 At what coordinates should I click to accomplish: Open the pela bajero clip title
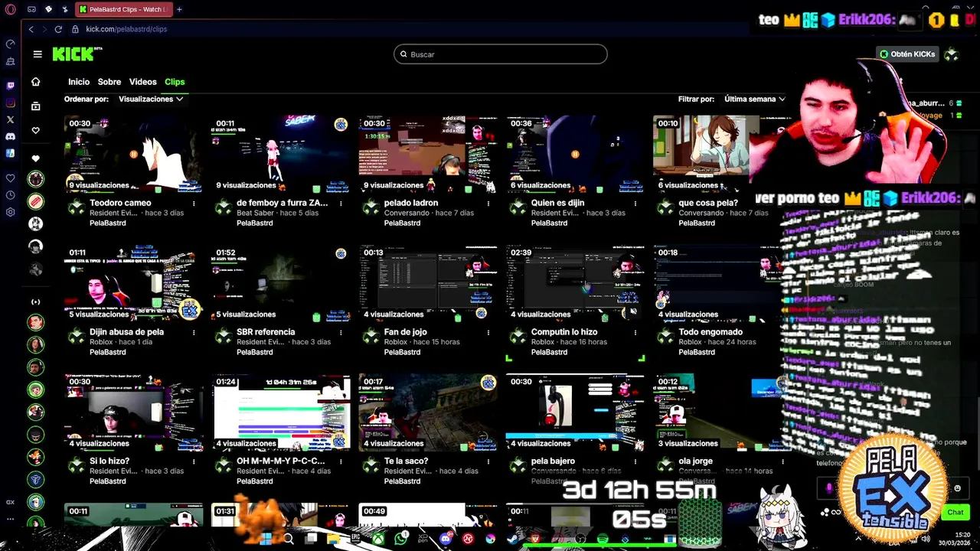click(x=553, y=461)
